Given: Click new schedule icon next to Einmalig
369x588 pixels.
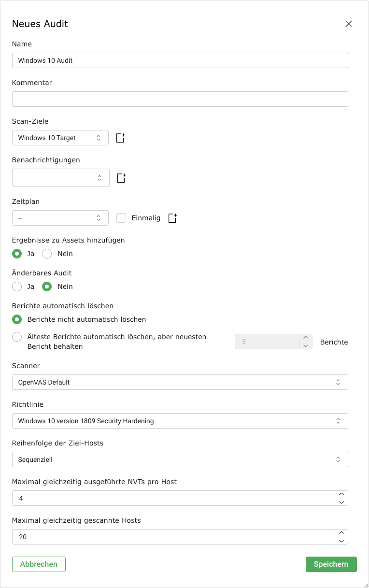Looking at the screenshot, I should point(172,218).
